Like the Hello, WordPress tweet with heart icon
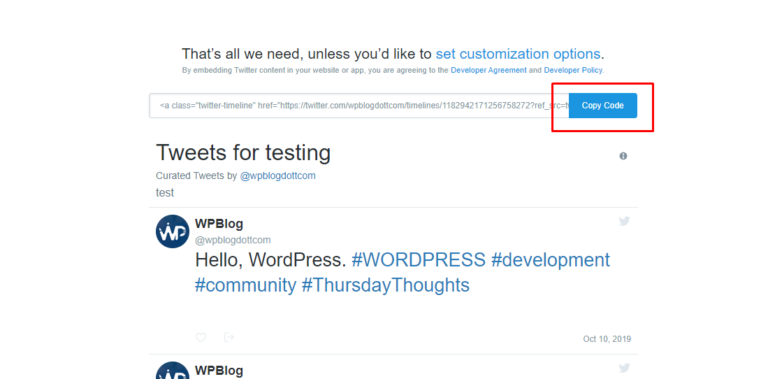 [x=201, y=337]
